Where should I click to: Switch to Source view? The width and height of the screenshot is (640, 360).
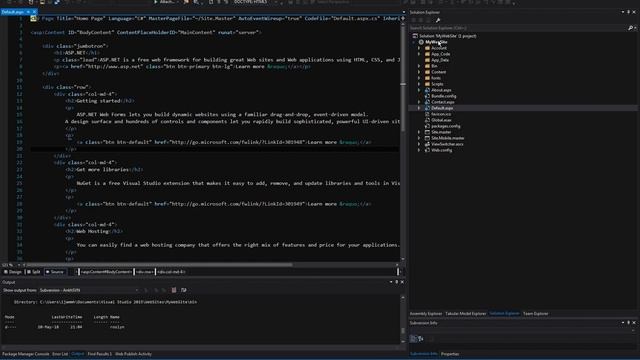(x=55, y=272)
